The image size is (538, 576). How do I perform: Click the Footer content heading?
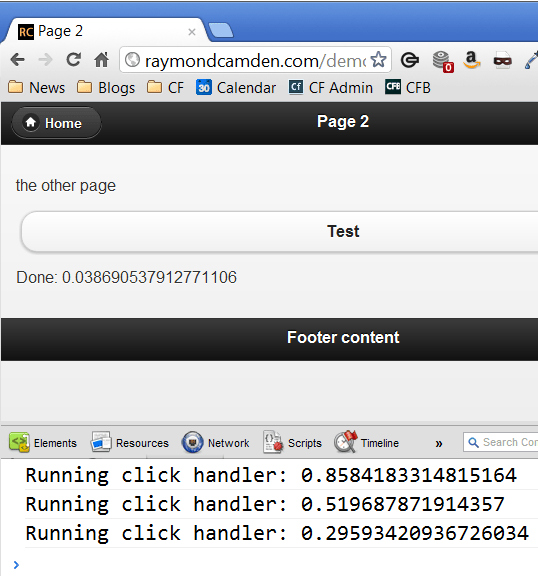(x=343, y=338)
